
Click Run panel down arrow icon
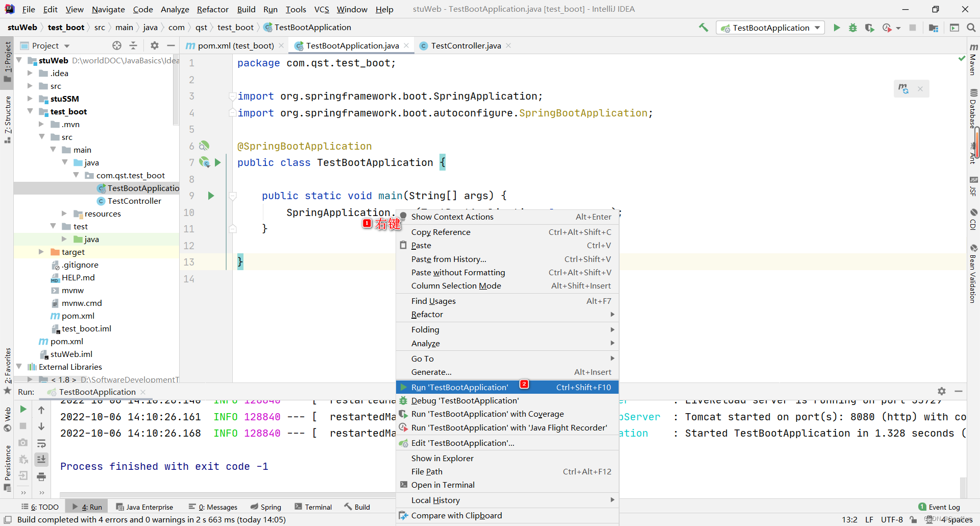tap(41, 426)
